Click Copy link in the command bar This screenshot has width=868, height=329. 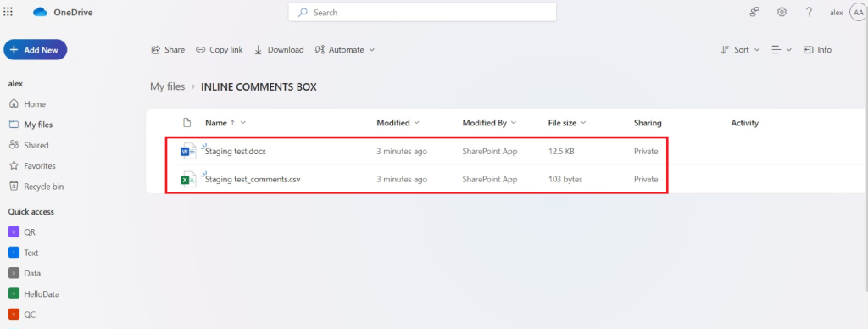coord(220,50)
